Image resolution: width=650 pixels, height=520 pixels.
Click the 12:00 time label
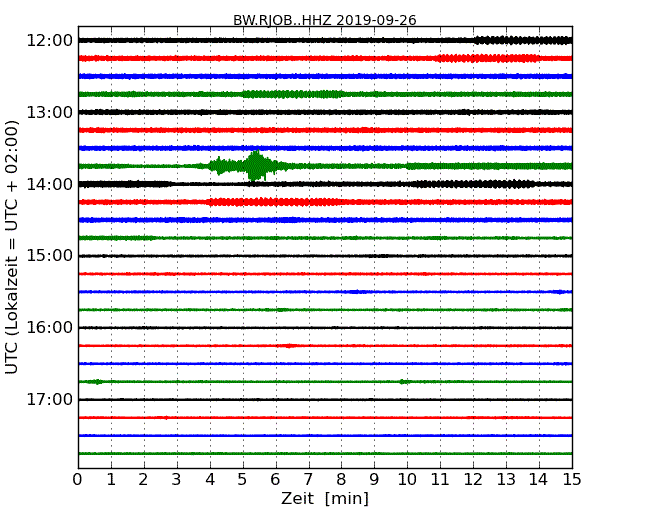tap(50, 41)
